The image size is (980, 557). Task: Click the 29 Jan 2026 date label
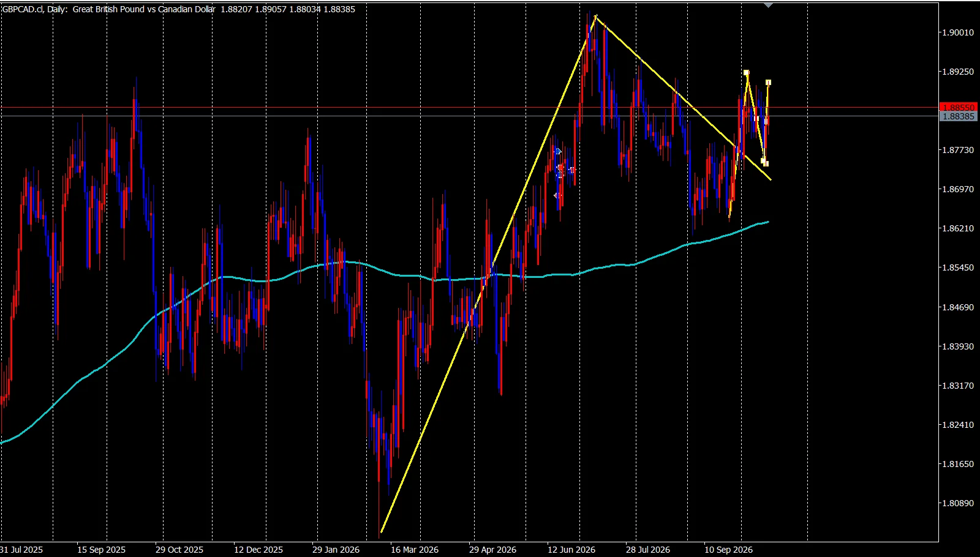[x=336, y=550]
